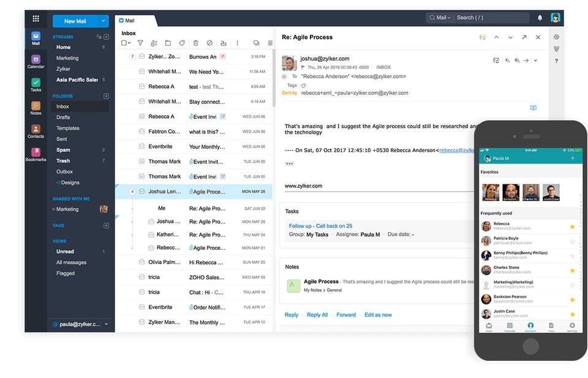The image size is (588, 378).
Task: Toggle favorite star for Justin Case
Action: pyautogui.click(x=572, y=314)
